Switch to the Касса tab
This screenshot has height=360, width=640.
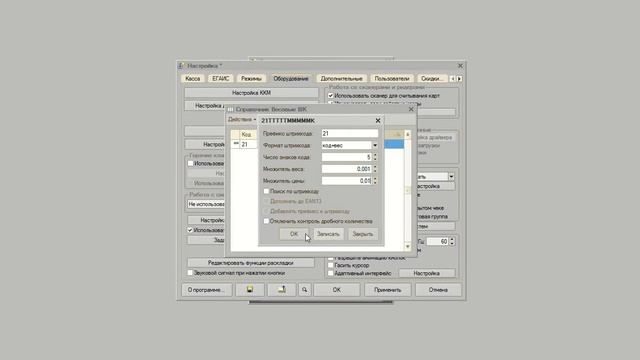(x=193, y=78)
